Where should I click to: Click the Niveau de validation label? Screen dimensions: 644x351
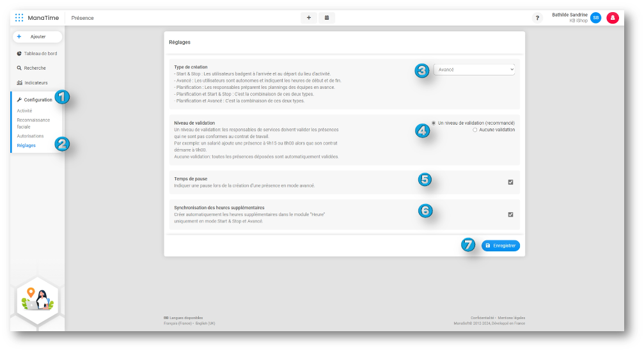tap(194, 123)
